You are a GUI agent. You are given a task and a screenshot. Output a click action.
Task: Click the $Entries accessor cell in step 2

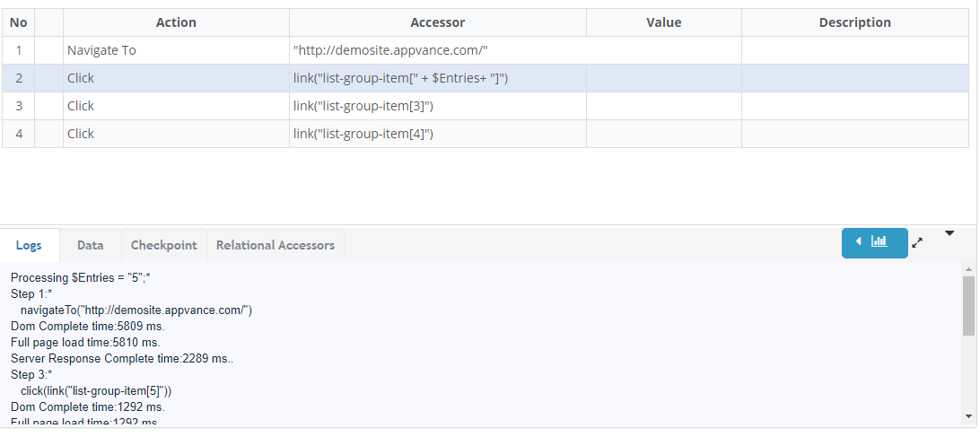(438, 78)
